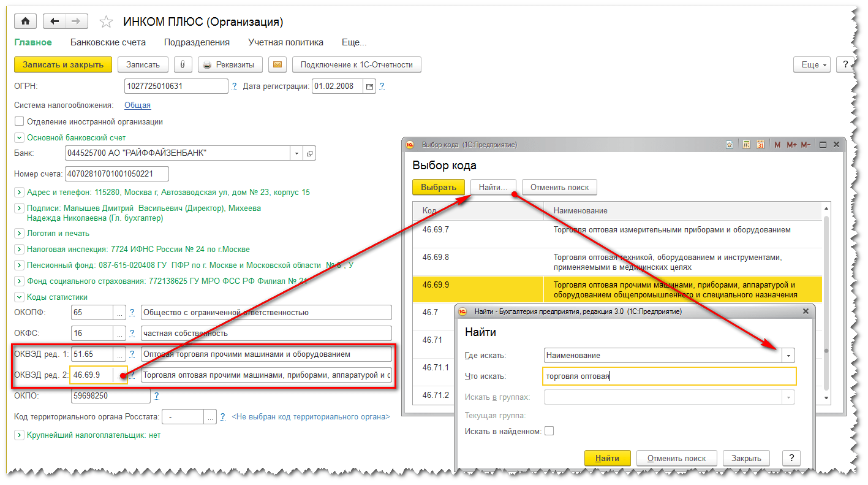Click the paperclip attachments icon
868x485 pixels.
(x=183, y=64)
